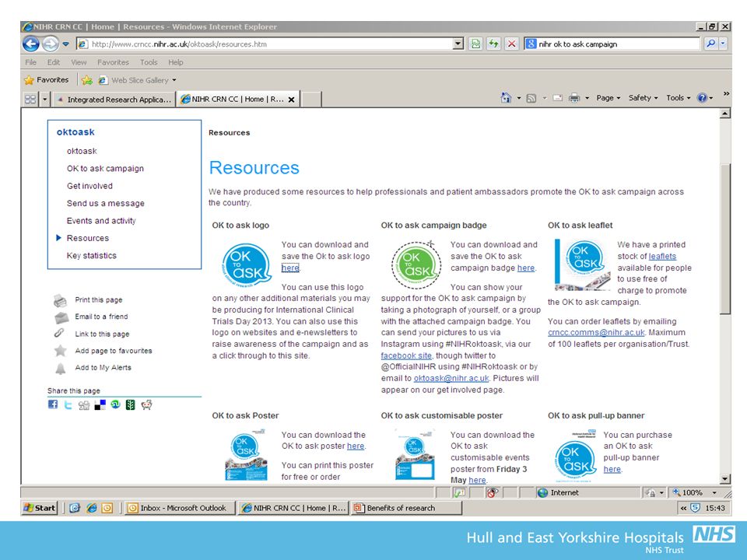Click the leaflets link

pos(662,256)
